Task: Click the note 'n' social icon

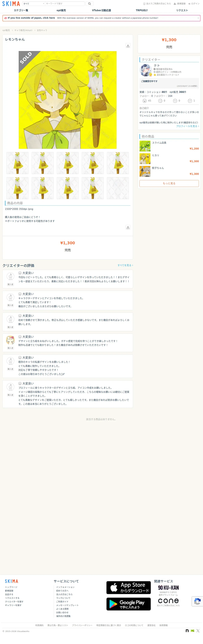Action: tap(187, 631)
